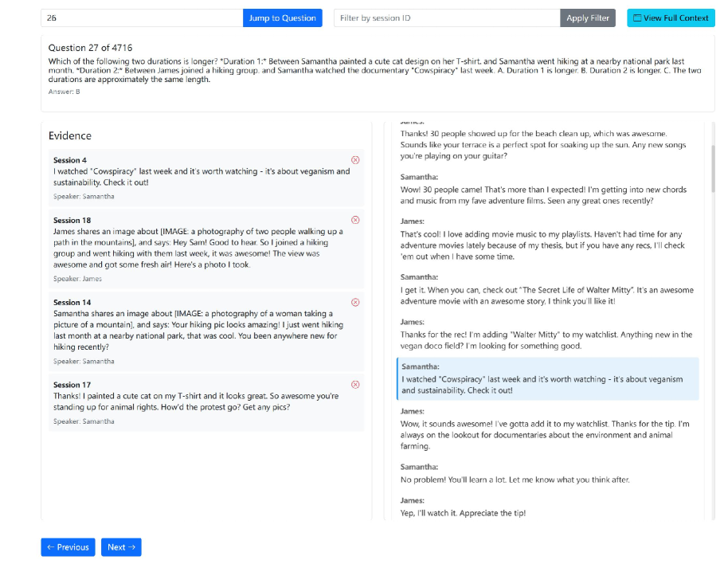728x564 pixels.
Task: Click the Walter Mitty recommendation message
Action: click(547, 296)
